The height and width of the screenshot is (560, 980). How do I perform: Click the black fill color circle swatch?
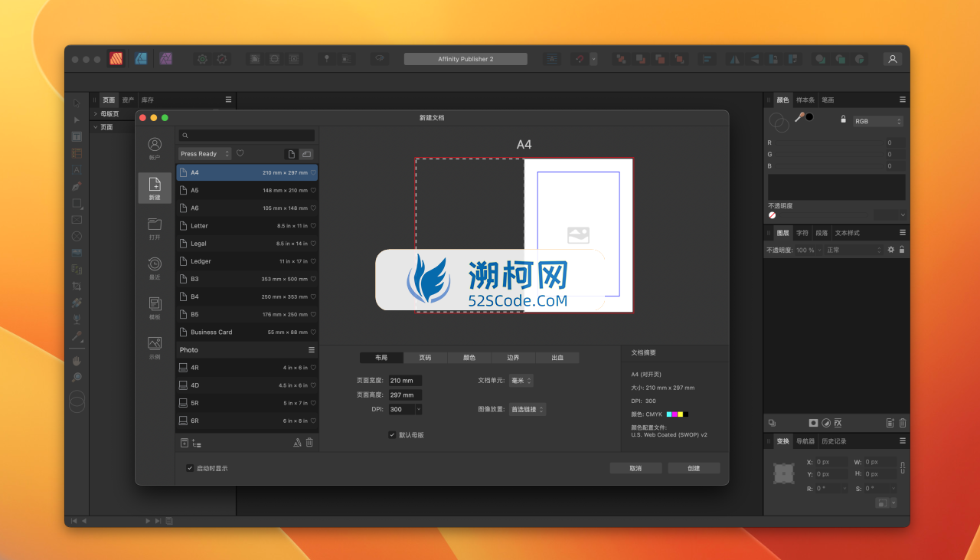tap(809, 116)
